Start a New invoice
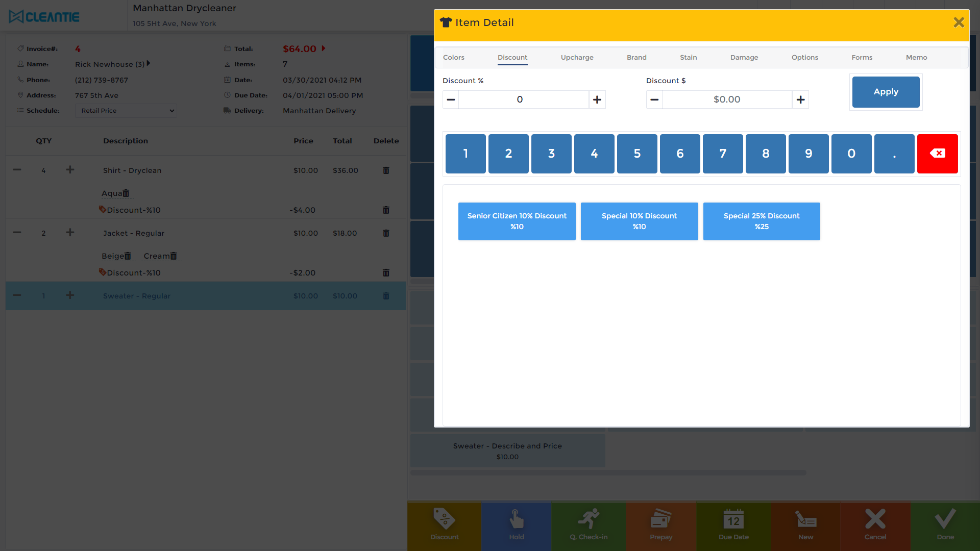 click(x=805, y=525)
